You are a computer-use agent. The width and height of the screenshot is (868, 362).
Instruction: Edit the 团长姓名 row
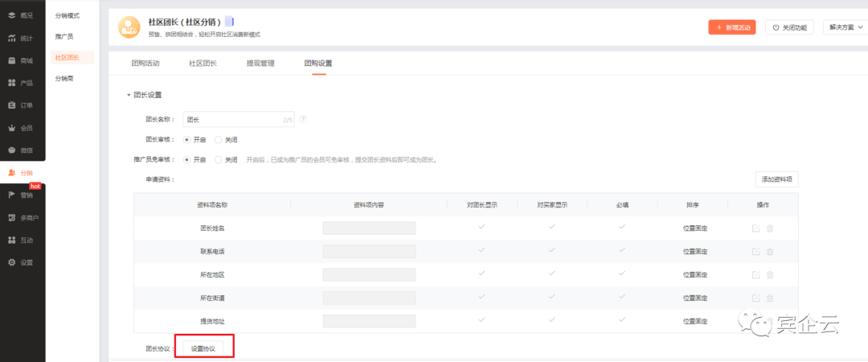pos(755,228)
